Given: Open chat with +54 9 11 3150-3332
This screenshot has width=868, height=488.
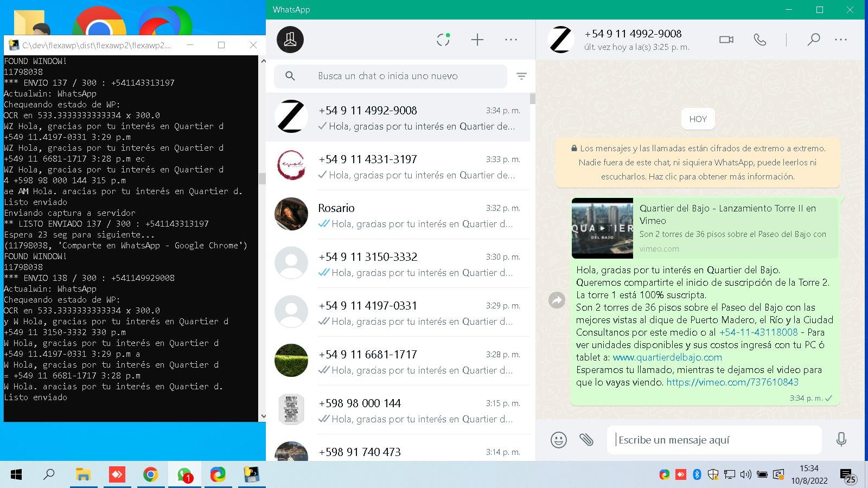Looking at the screenshot, I should point(398,264).
